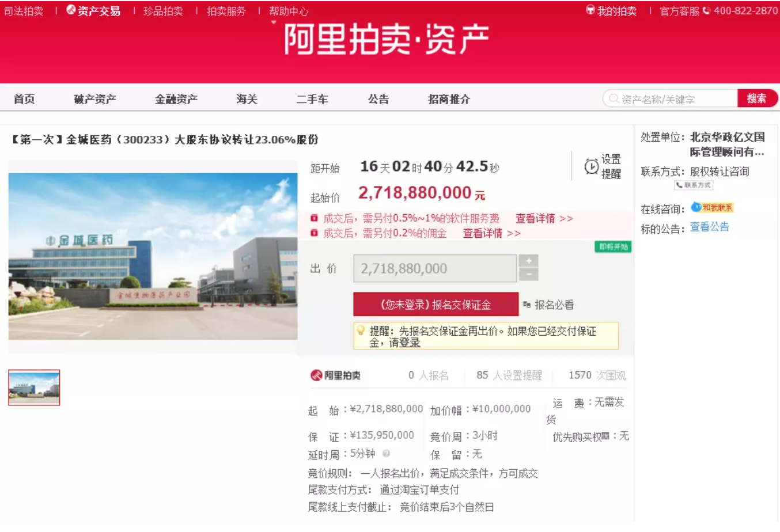Screen dimensions: 780x532
Task: Decrease bid with the minus button
Action: (x=528, y=275)
